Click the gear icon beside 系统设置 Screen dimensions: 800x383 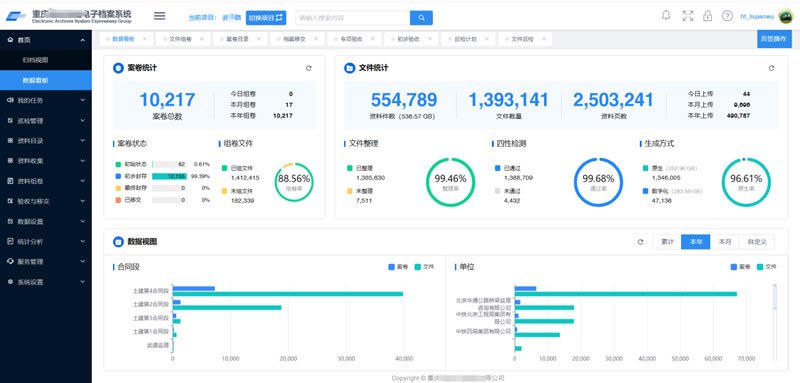pos(10,282)
